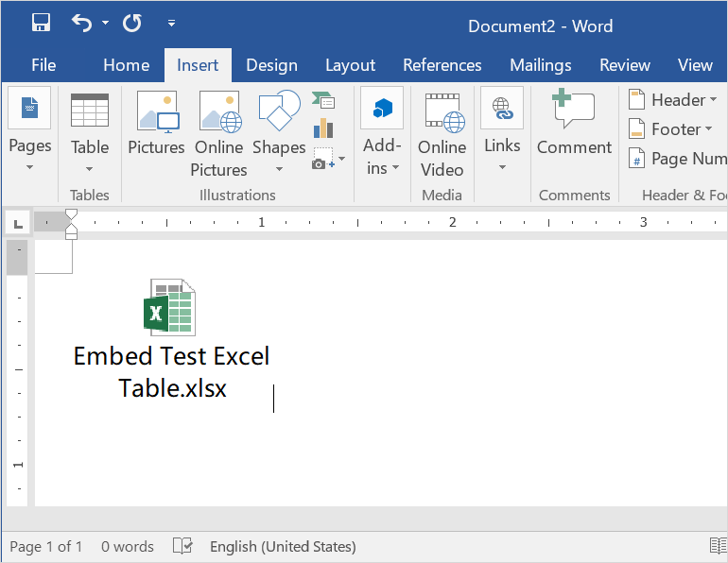Click the Repeat icon in Quick Access
This screenshot has width=728, height=563.
(x=132, y=23)
